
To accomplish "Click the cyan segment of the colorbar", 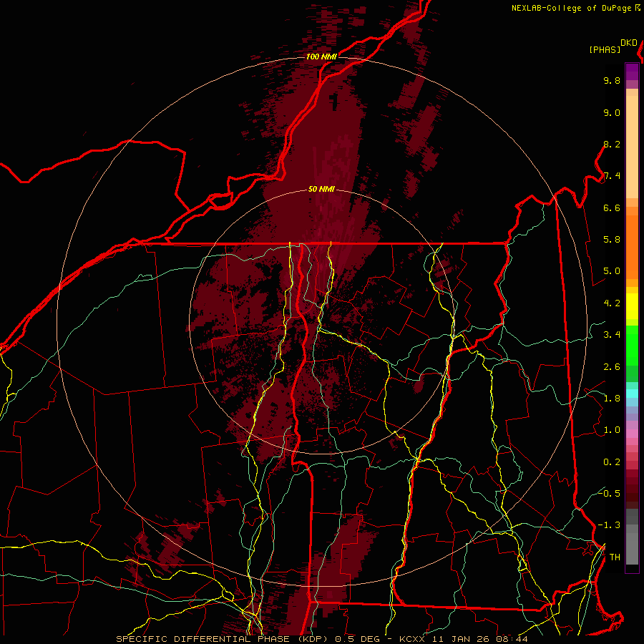I will (632, 394).
